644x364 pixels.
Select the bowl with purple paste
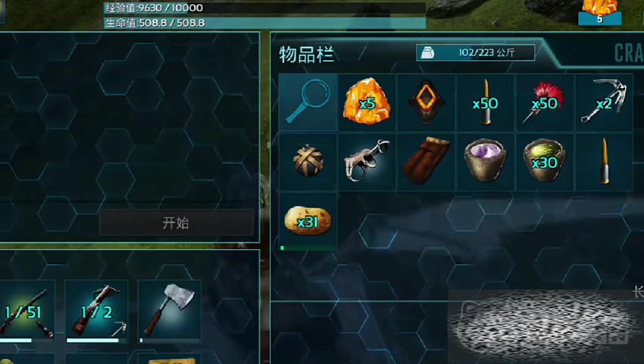pos(485,162)
